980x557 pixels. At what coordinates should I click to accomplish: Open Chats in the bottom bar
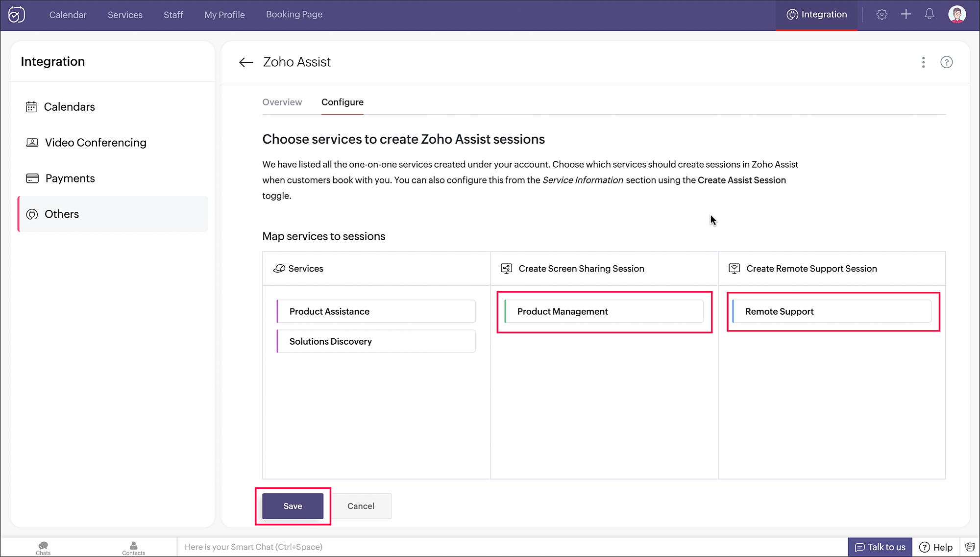point(43,548)
